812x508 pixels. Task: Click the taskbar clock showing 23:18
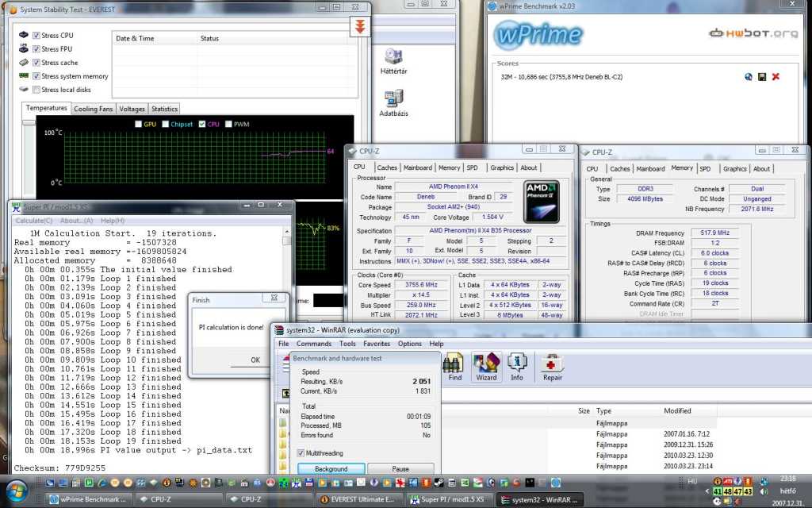click(x=787, y=479)
